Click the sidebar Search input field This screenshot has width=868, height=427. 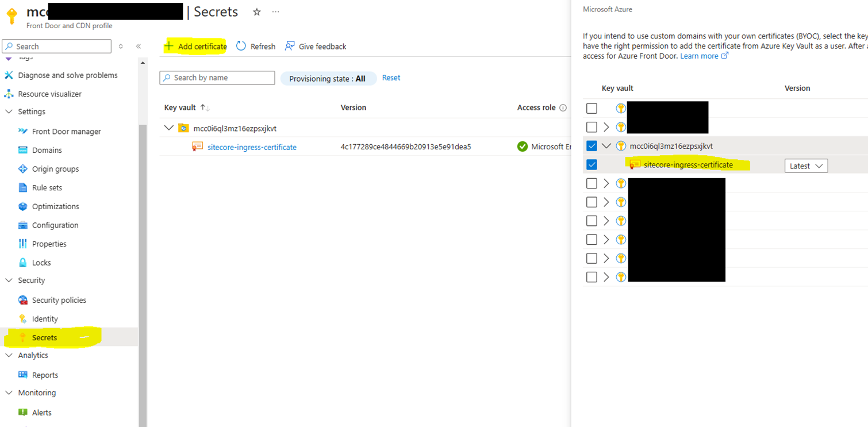[x=56, y=47]
